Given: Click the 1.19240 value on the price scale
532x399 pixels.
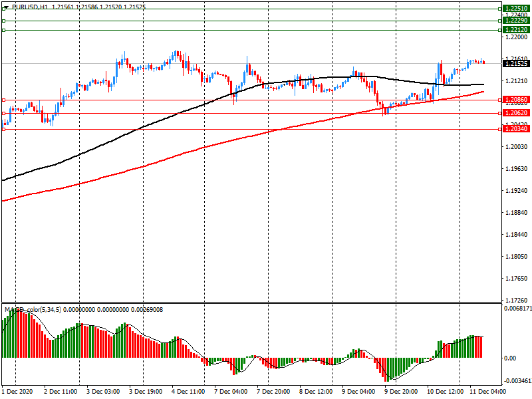Looking at the screenshot, I should tap(517, 191).
